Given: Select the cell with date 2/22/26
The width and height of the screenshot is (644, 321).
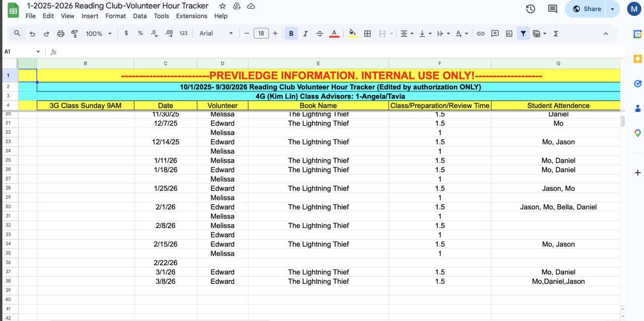Looking at the screenshot, I should [x=166, y=263].
